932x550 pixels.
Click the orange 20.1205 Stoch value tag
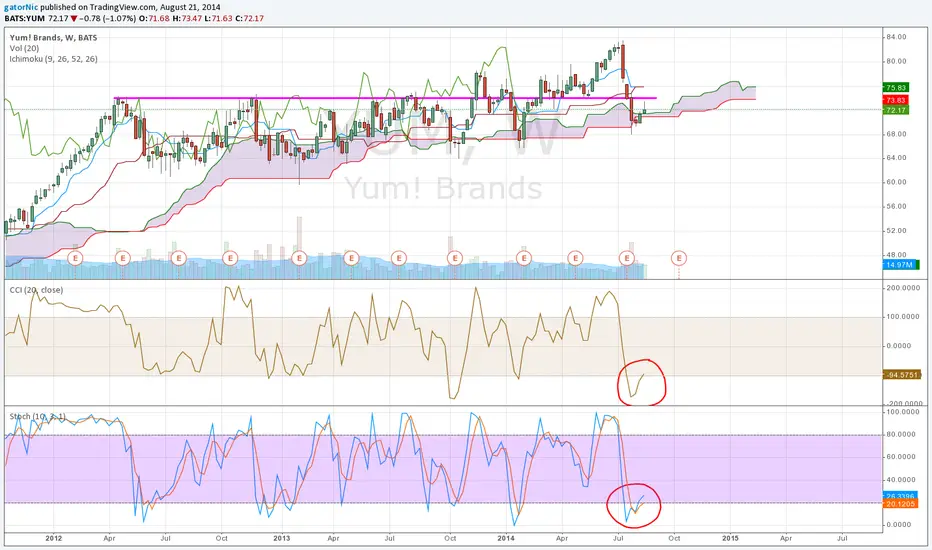900,504
